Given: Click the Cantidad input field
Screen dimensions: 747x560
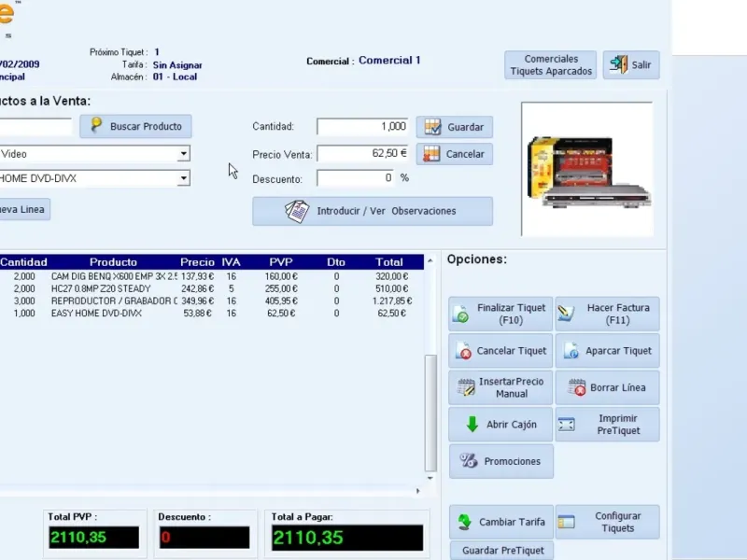Looking at the screenshot, I should 362,127.
